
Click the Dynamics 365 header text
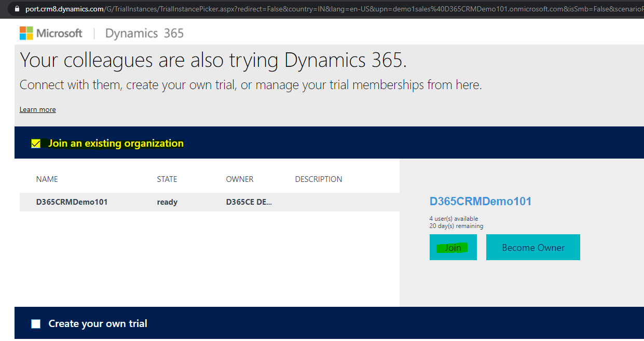coord(144,33)
